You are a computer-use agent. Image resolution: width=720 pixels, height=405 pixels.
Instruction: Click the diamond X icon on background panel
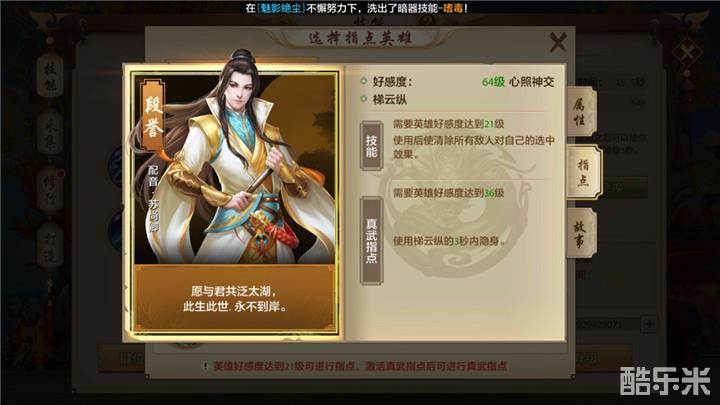(687, 52)
